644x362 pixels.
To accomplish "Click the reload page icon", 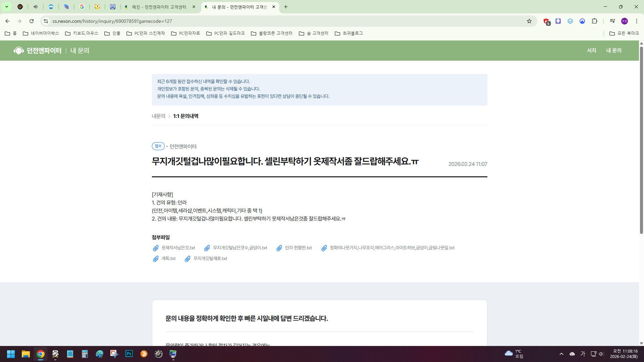I will pos(32,21).
